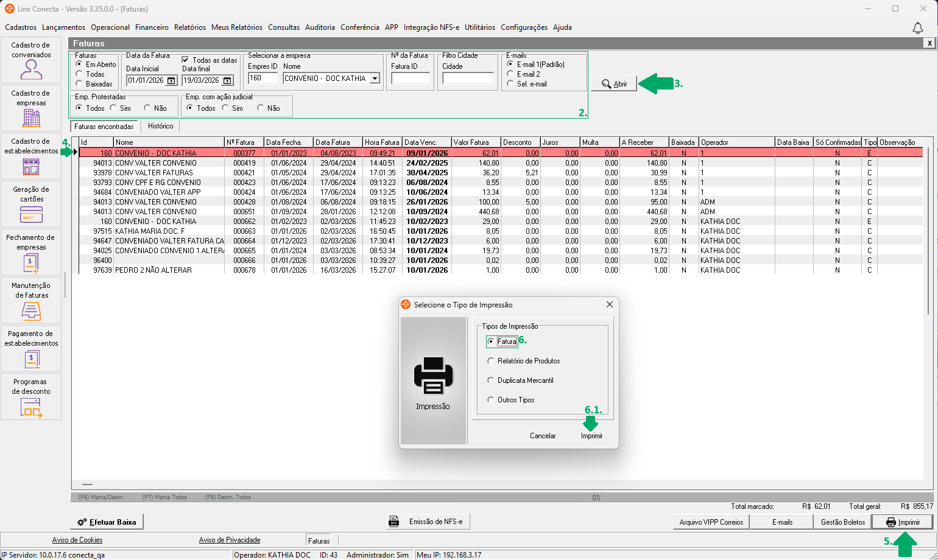Open the Data Inicial calendar picker
The height and width of the screenshot is (560, 938).
pyautogui.click(x=171, y=80)
